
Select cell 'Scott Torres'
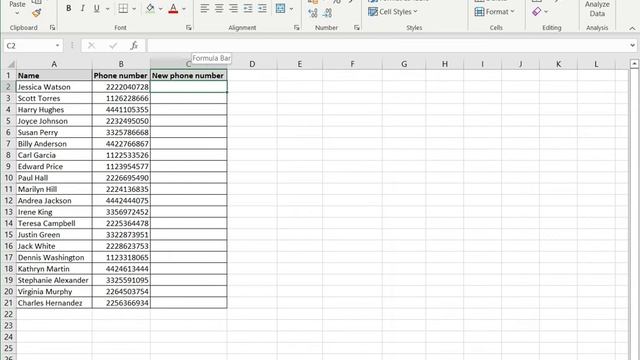(x=54, y=98)
